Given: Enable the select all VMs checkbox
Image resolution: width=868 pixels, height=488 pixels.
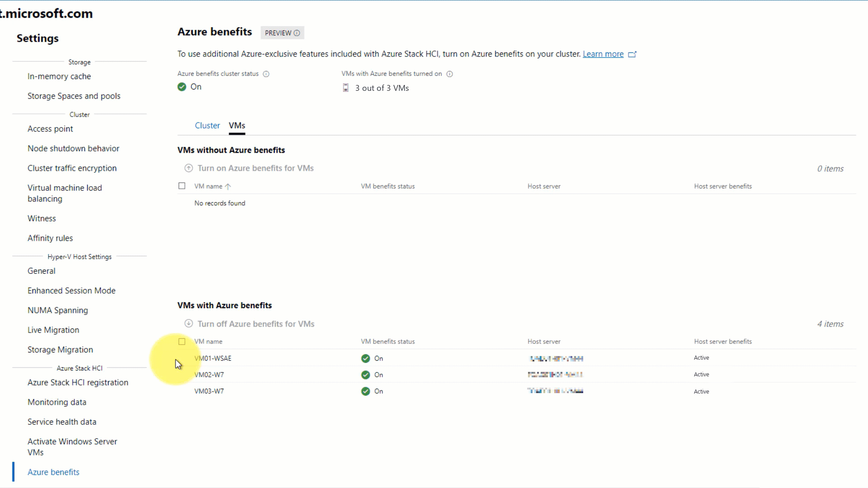Looking at the screenshot, I should (x=183, y=342).
